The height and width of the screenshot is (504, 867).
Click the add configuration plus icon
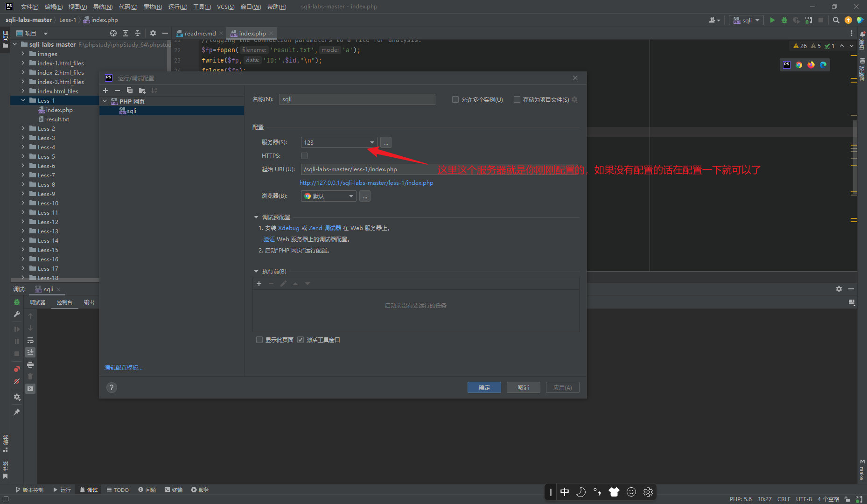(x=105, y=91)
